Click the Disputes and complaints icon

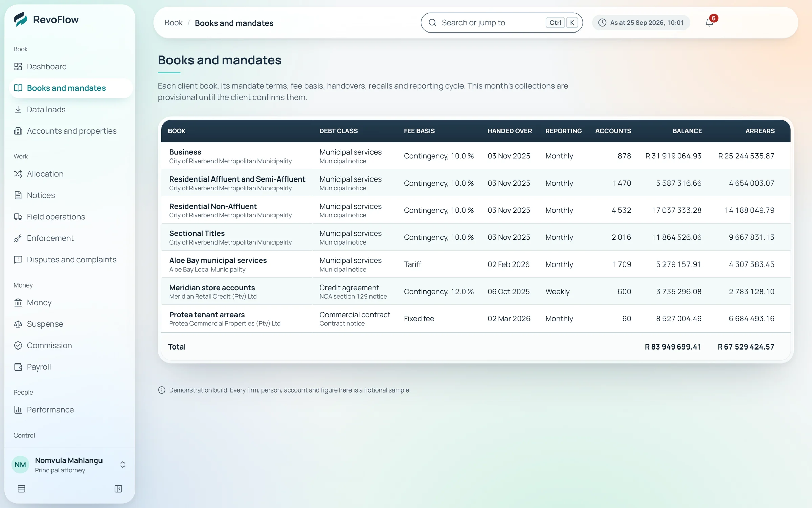(x=18, y=260)
